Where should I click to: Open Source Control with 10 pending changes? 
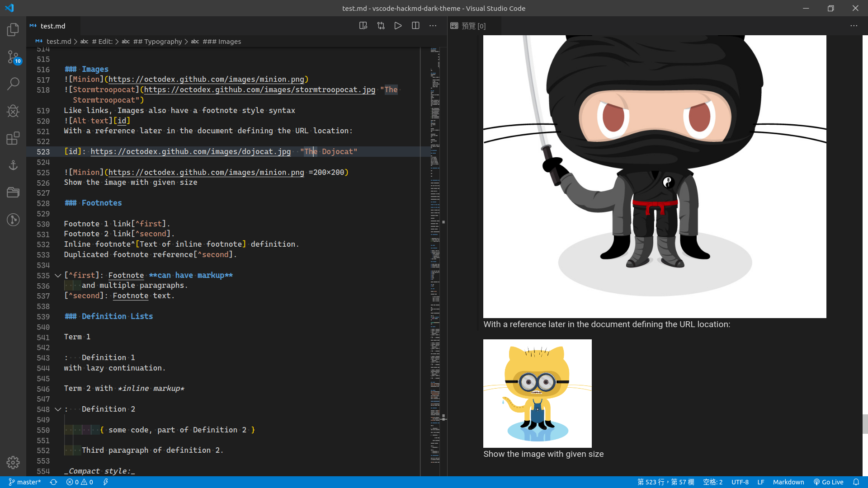(13, 57)
